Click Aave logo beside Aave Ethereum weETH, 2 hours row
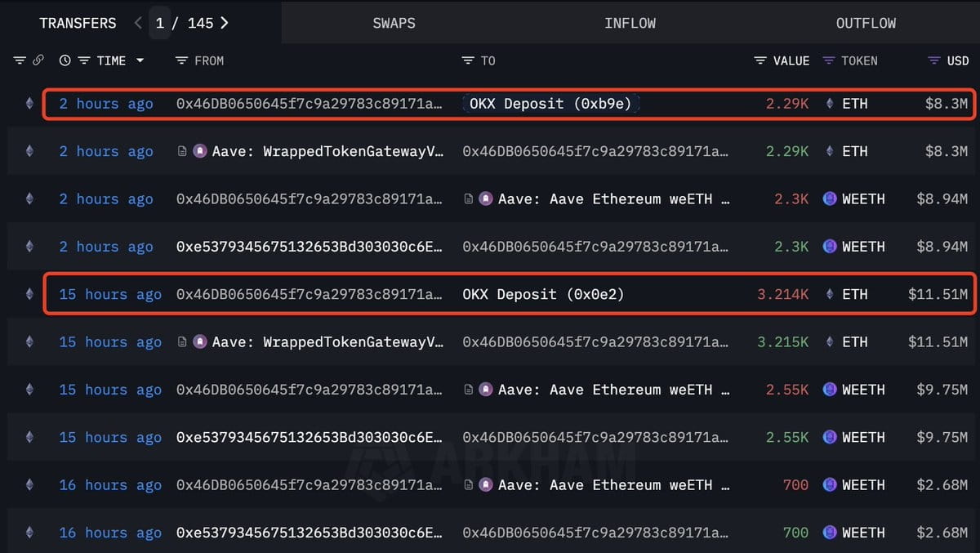Viewport: 980px width, 553px height. point(485,198)
